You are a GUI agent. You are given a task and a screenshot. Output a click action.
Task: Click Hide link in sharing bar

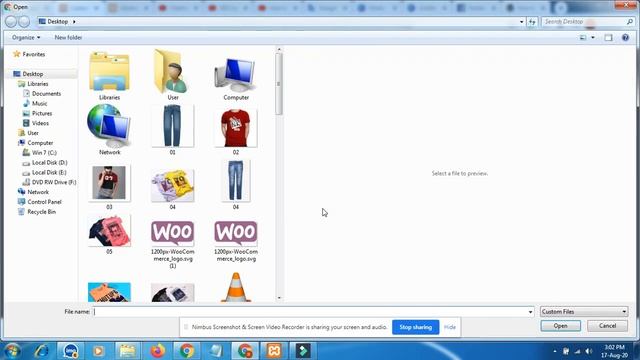point(449,327)
